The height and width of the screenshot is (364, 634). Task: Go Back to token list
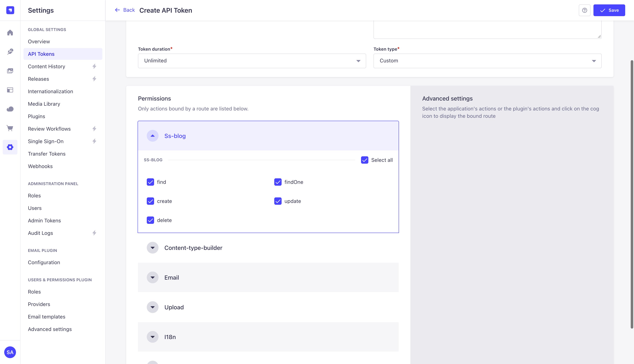point(125,10)
